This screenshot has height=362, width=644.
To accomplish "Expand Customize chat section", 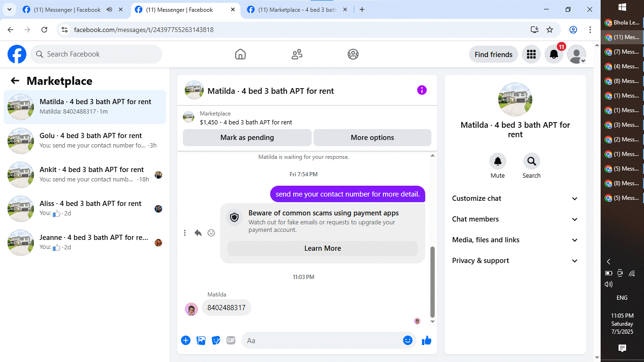I will tap(515, 198).
